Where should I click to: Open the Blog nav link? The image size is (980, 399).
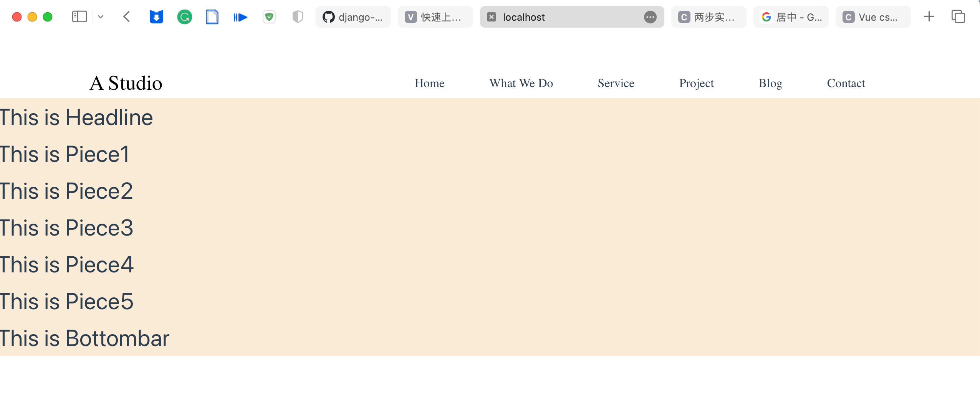tap(770, 84)
